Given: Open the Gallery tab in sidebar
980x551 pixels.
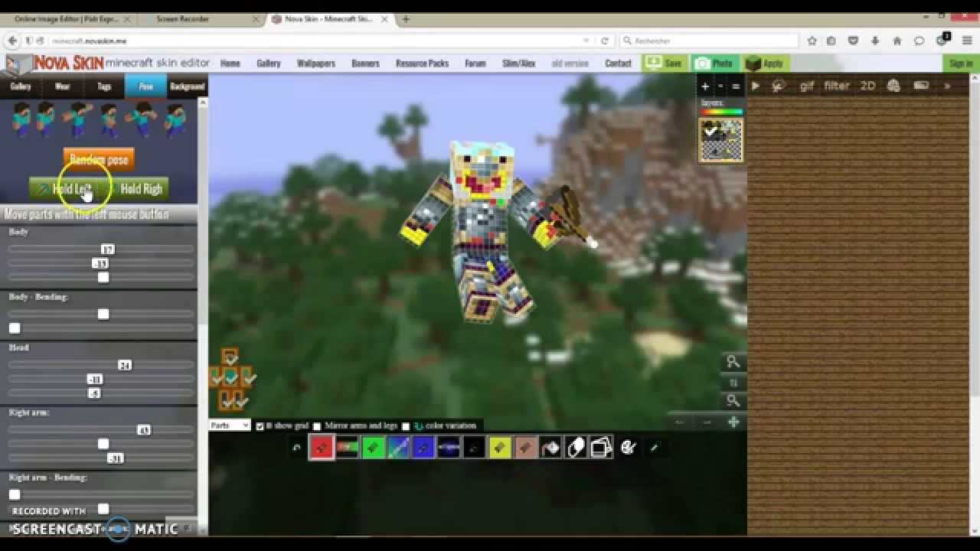Looking at the screenshot, I should click(x=21, y=86).
